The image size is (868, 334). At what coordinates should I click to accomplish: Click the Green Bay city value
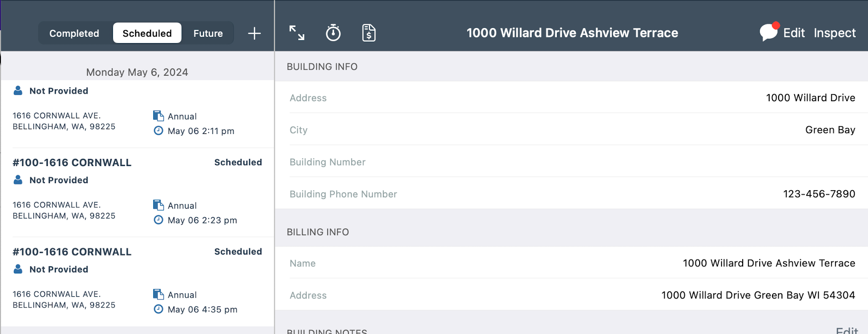(x=830, y=130)
